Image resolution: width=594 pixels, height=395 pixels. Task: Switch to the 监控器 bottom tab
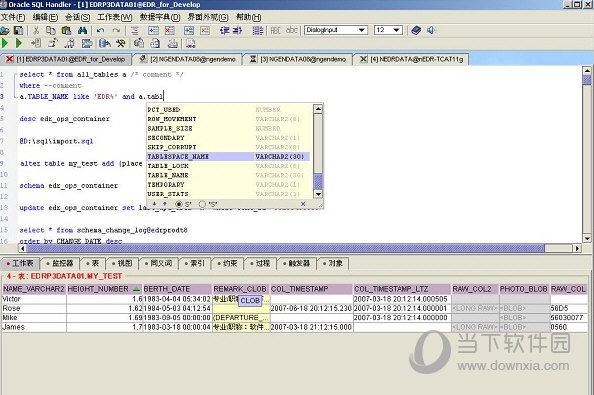tap(60, 263)
